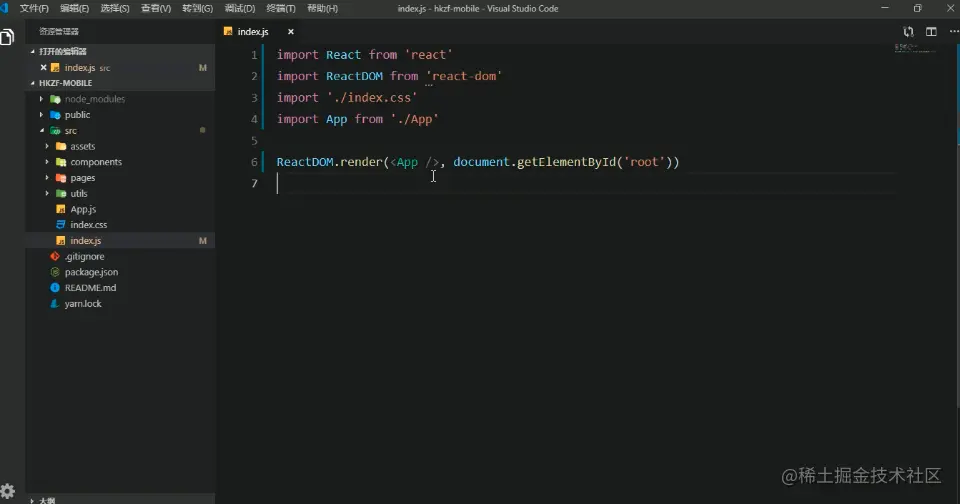Click the minimap code preview

click(x=915, y=48)
